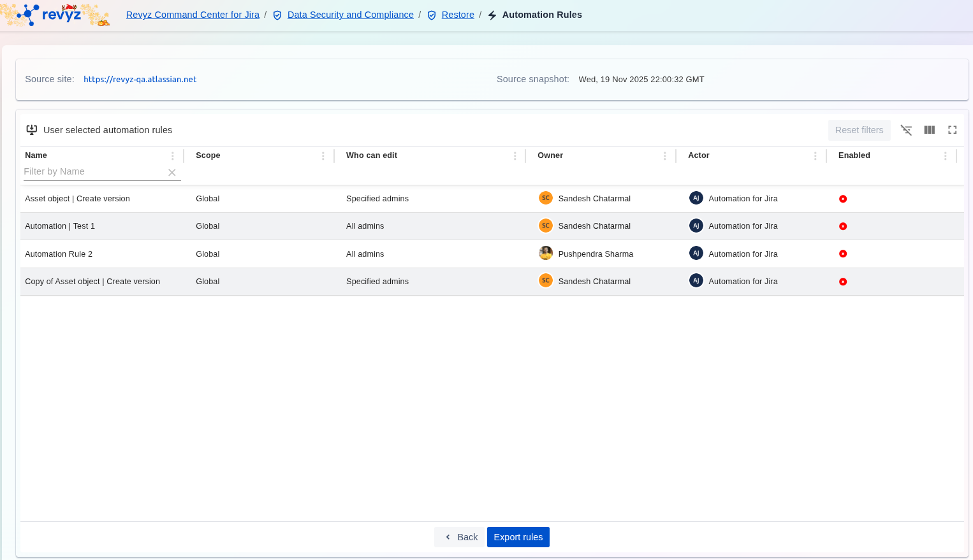
Task: Clear the Name filter with X icon
Action: pos(172,172)
